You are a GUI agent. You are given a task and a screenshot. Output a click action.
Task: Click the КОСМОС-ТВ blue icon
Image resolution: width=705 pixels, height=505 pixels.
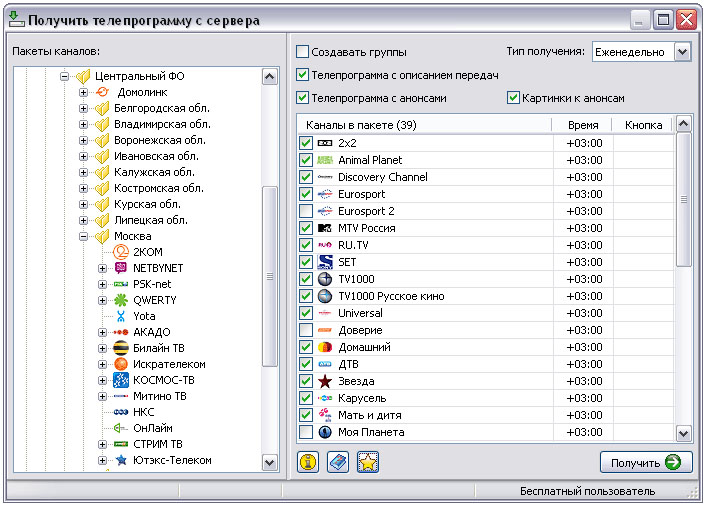[x=121, y=380]
